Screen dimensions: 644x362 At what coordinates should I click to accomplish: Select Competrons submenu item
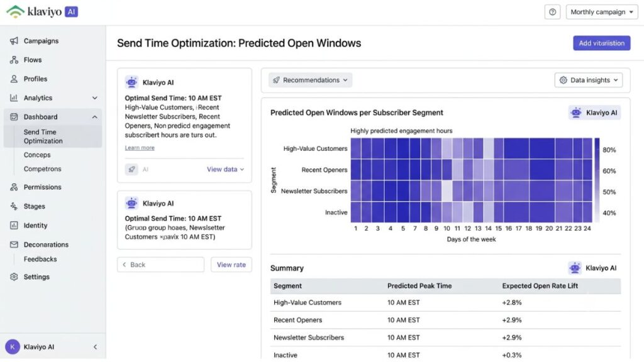click(x=42, y=168)
